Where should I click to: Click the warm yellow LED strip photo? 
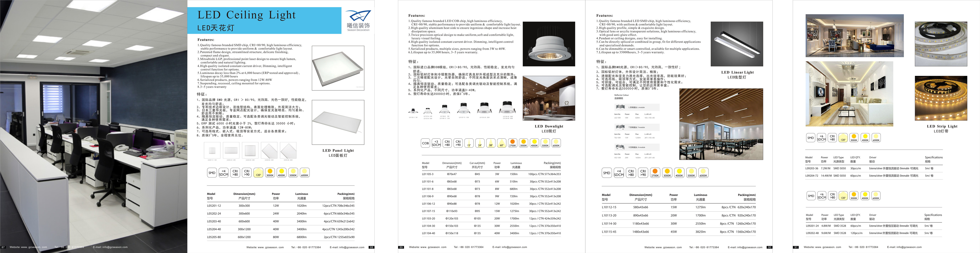click(x=941, y=98)
